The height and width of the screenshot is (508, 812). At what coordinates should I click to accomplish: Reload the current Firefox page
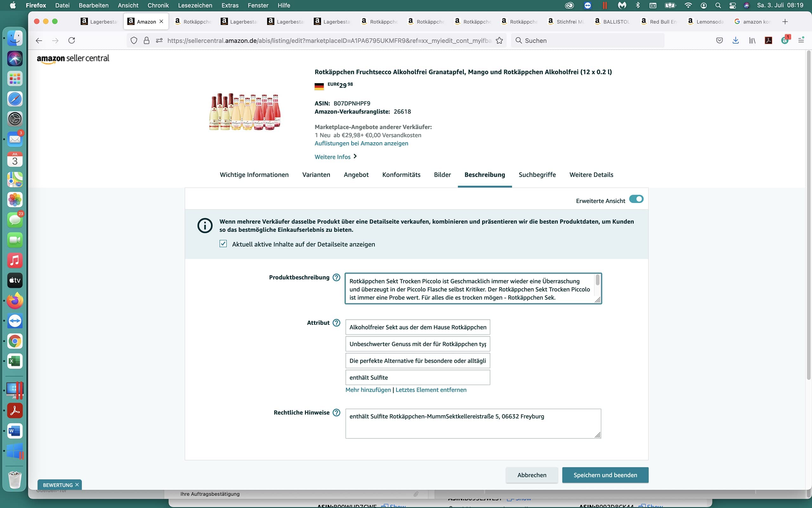(x=71, y=41)
